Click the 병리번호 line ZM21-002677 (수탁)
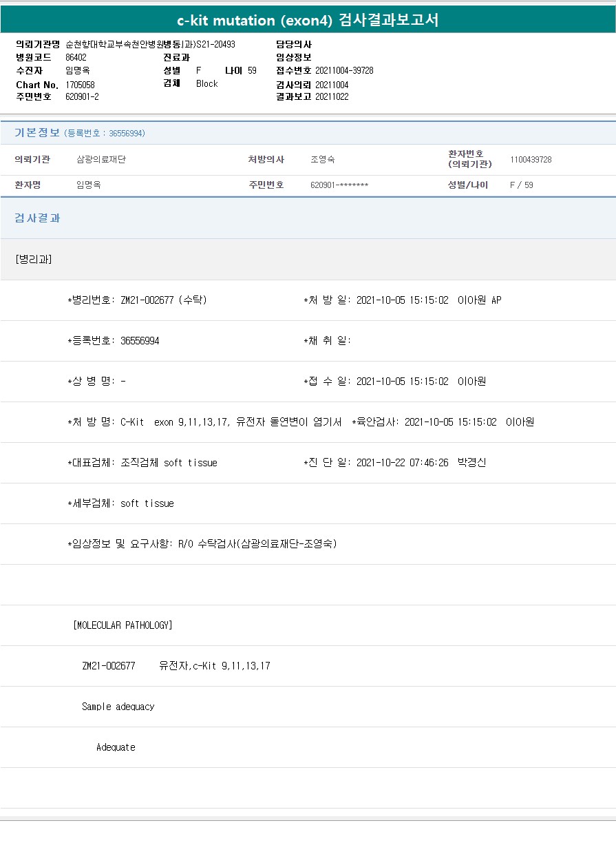Screen dimensions: 616x854 tap(137, 300)
